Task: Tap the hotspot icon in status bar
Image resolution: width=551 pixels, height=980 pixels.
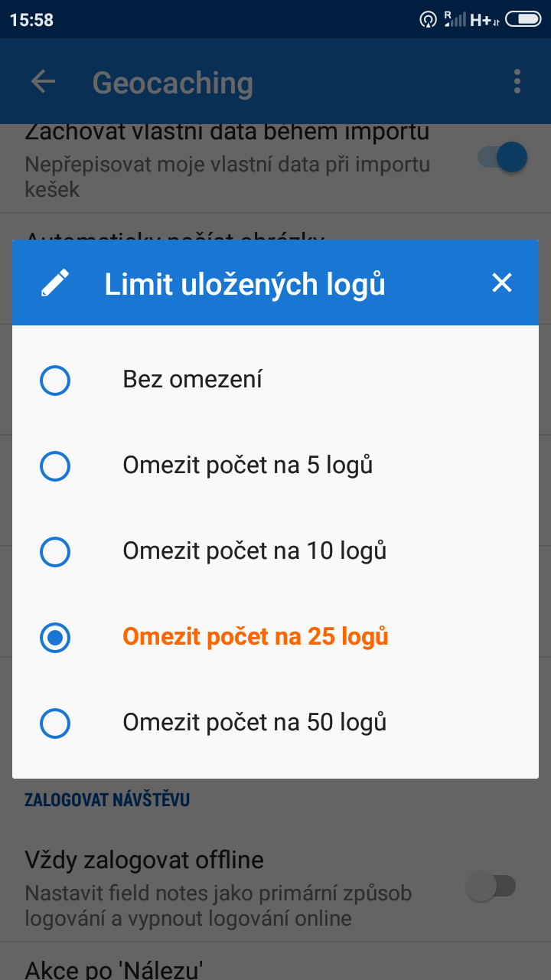Action: 429,19
